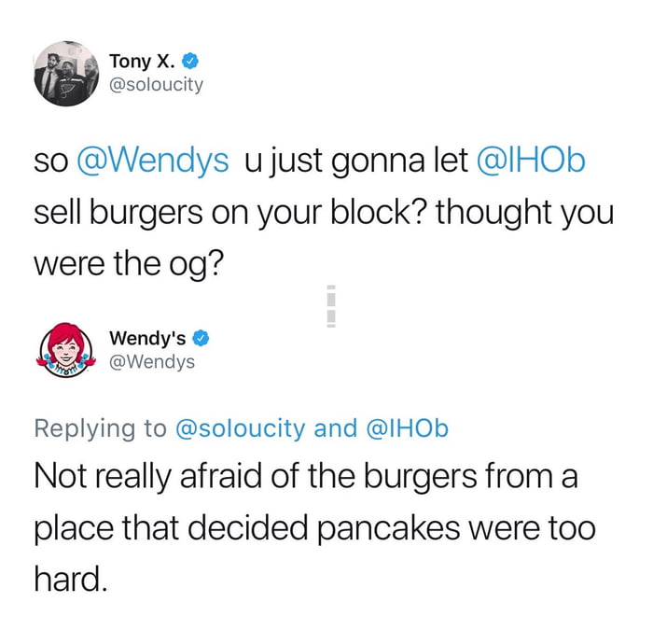653x644 pixels.
Task: Click the final word "hard." in Wendy's reply
Action: coord(71,579)
